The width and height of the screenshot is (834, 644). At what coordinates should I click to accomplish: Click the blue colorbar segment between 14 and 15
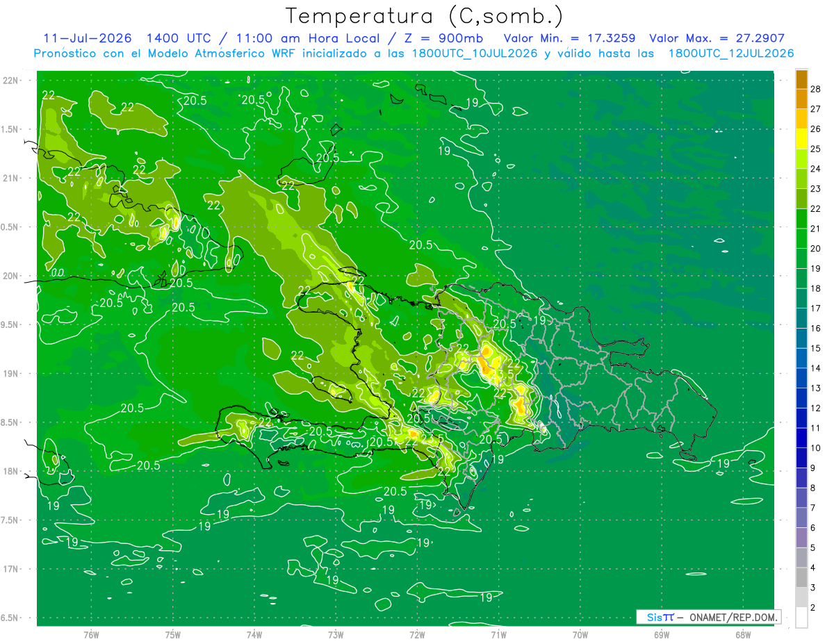[801, 358]
